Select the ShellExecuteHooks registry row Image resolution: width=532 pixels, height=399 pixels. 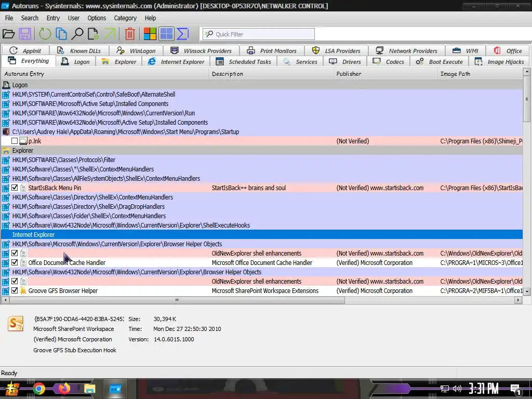pyautogui.click(x=262, y=225)
